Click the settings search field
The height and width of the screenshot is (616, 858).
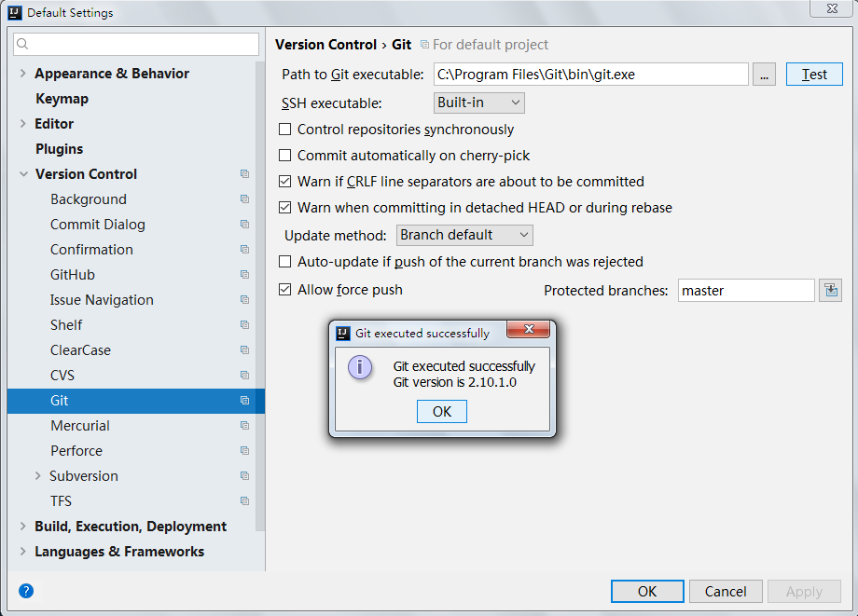click(x=136, y=44)
